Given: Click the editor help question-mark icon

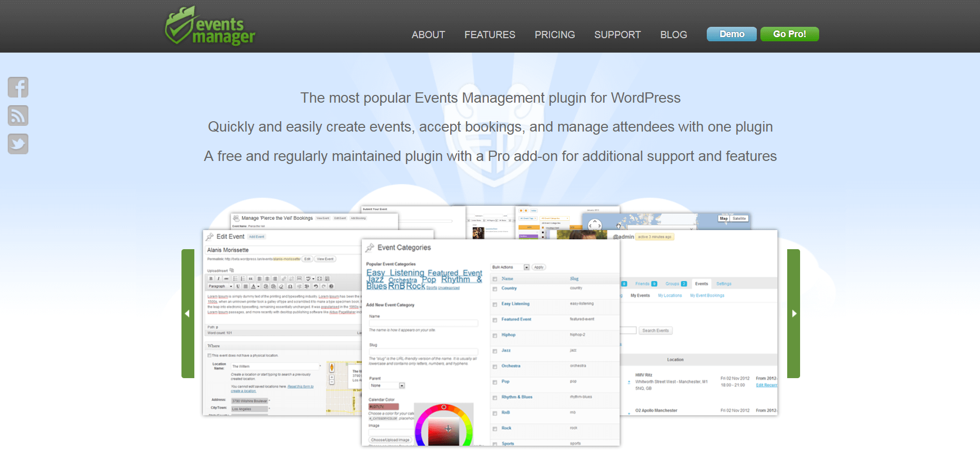Looking at the screenshot, I should (331, 286).
